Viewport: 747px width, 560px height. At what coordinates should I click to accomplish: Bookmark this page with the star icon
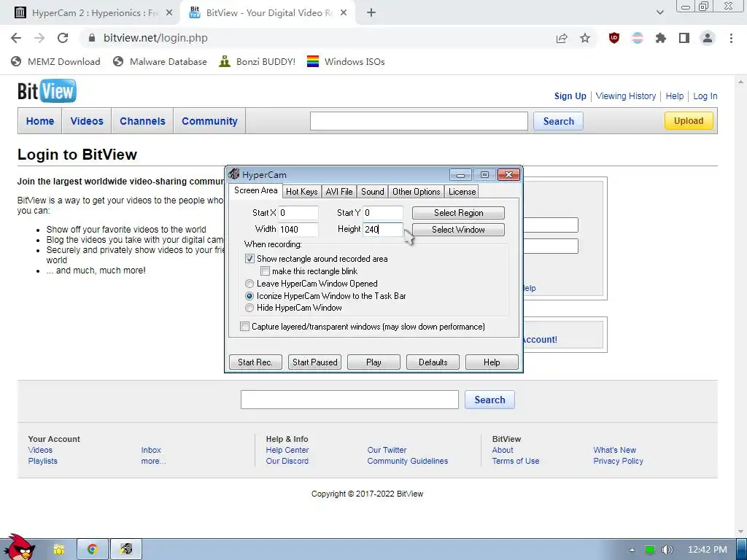(x=585, y=38)
